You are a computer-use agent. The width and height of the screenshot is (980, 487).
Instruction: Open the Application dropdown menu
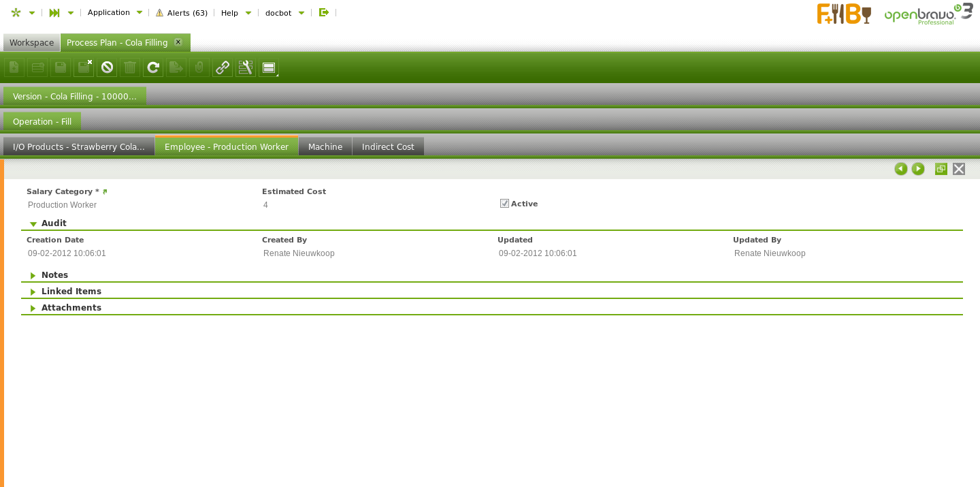(115, 12)
